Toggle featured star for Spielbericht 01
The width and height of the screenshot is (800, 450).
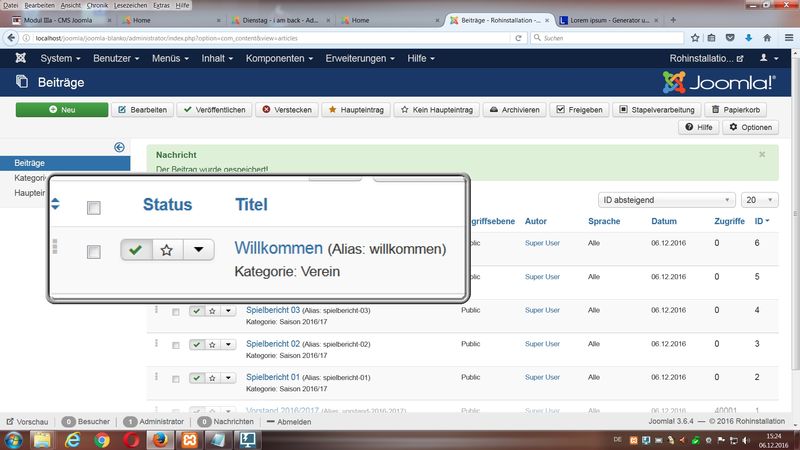tap(212, 378)
